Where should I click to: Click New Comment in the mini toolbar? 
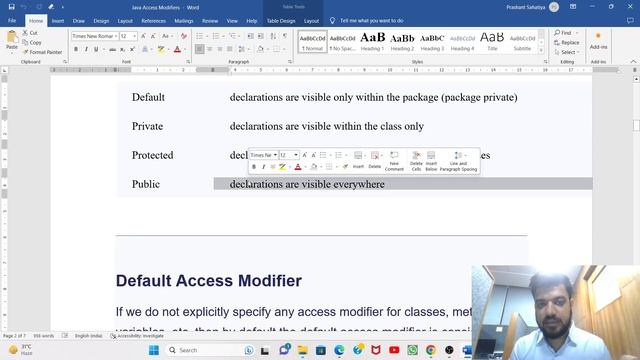394,161
